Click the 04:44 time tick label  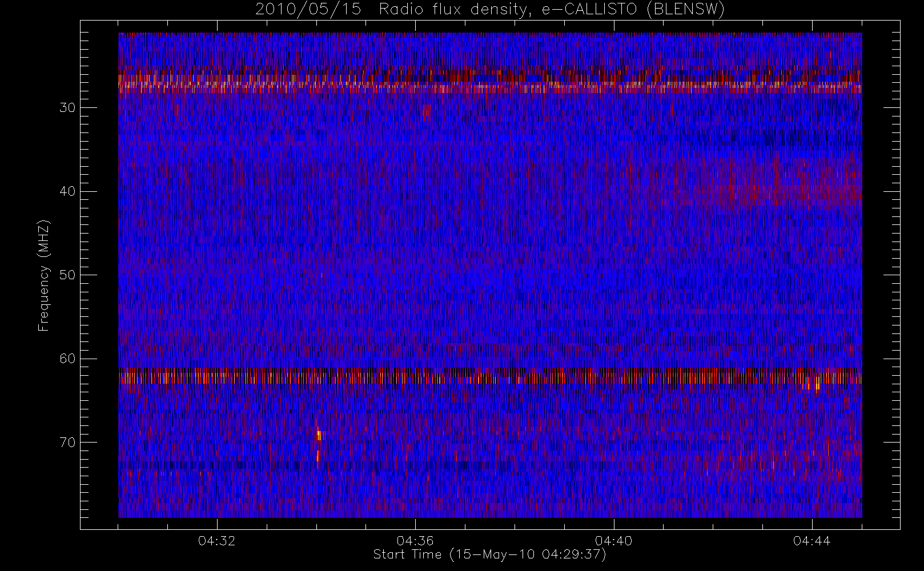coord(811,541)
